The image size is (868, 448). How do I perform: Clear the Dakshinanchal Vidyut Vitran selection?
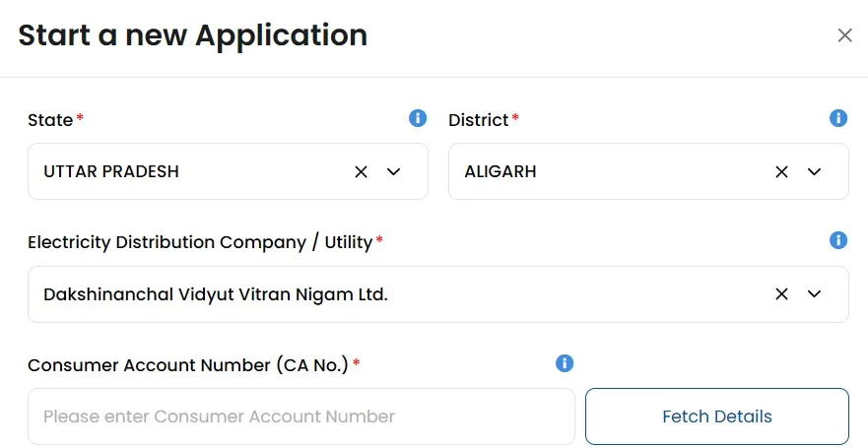pyautogui.click(x=781, y=293)
